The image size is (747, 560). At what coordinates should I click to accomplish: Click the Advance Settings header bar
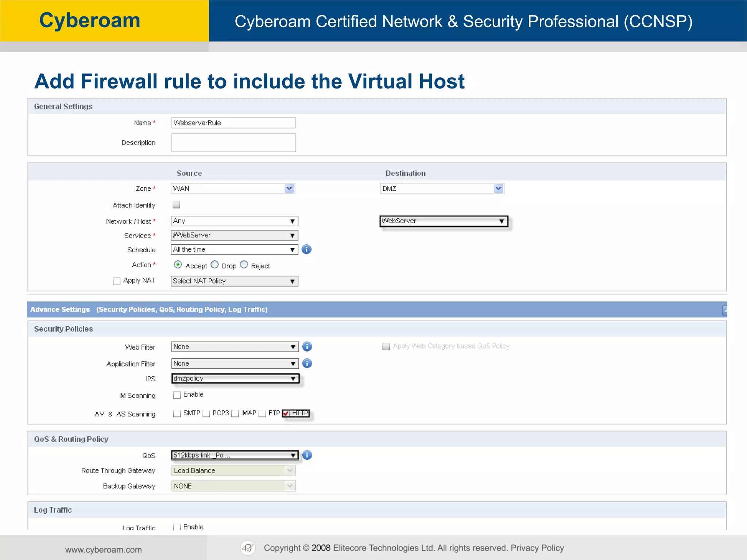click(x=377, y=310)
